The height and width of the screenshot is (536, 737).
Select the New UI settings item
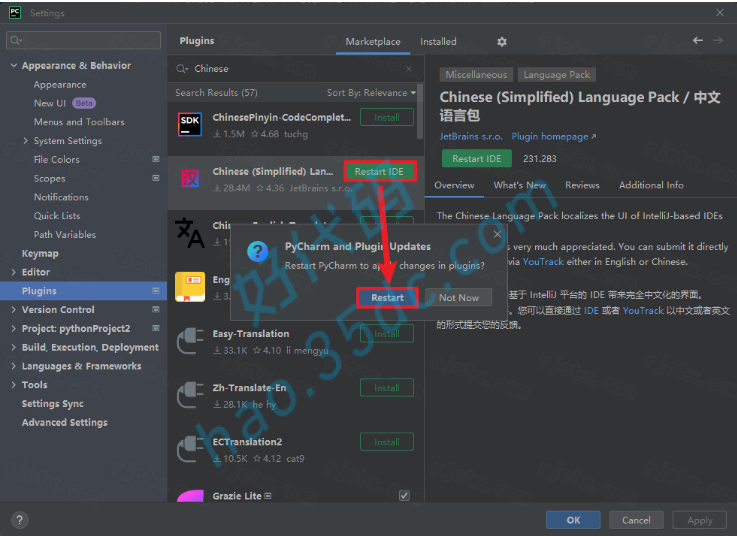(x=50, y=103)
